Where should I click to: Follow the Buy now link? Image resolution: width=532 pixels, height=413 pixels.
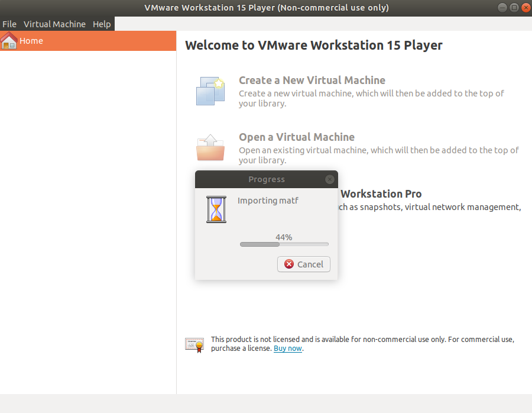point(288,349)
